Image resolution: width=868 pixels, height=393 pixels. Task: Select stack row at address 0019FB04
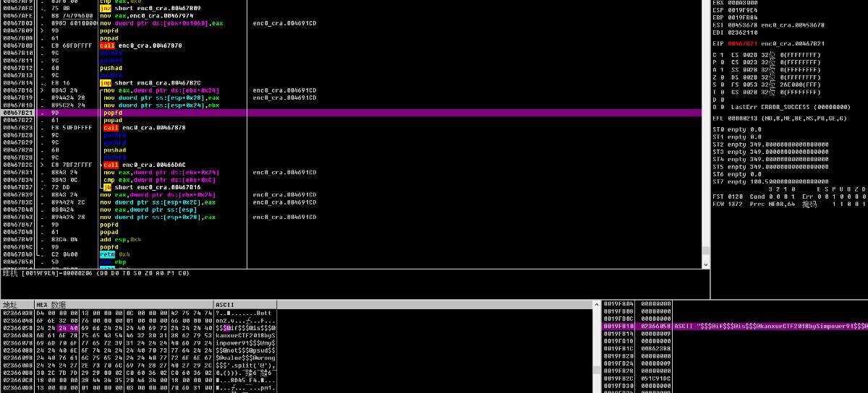tap(735, 303)
